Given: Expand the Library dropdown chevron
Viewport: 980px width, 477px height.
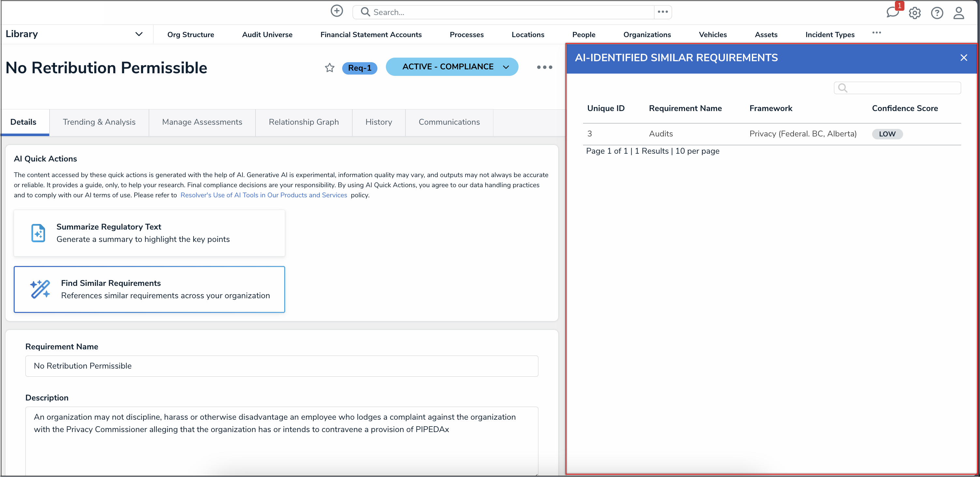Looking at the screenshot, I should [139, 34].
